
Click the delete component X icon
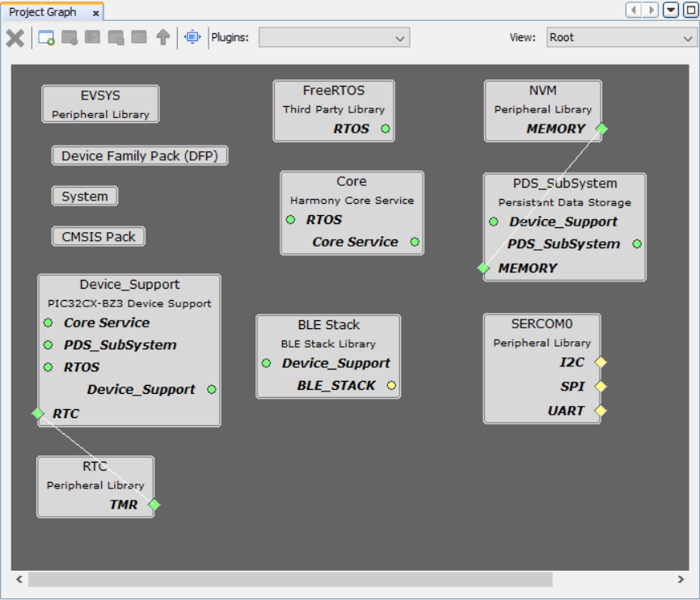(x=15, y=38)
